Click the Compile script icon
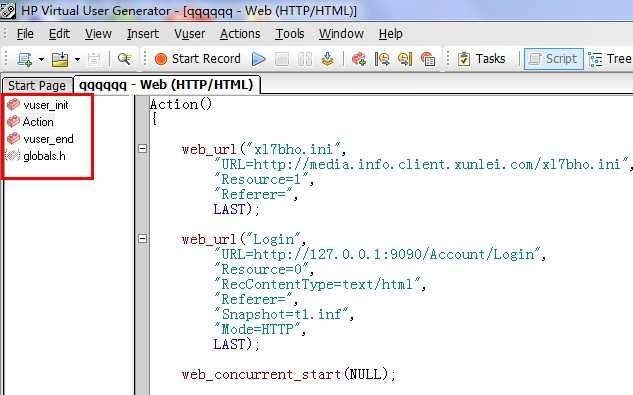Screen dimensions: 633x395 328,59
